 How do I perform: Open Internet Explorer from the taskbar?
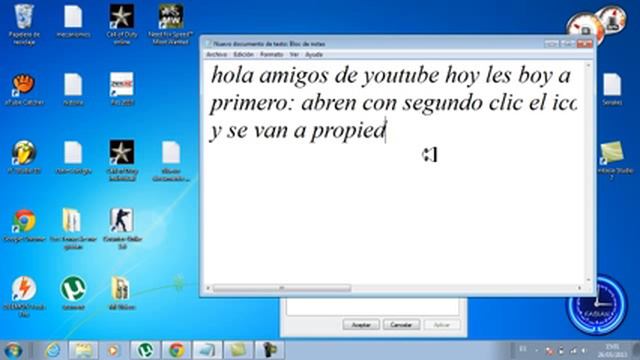point(53,350)
